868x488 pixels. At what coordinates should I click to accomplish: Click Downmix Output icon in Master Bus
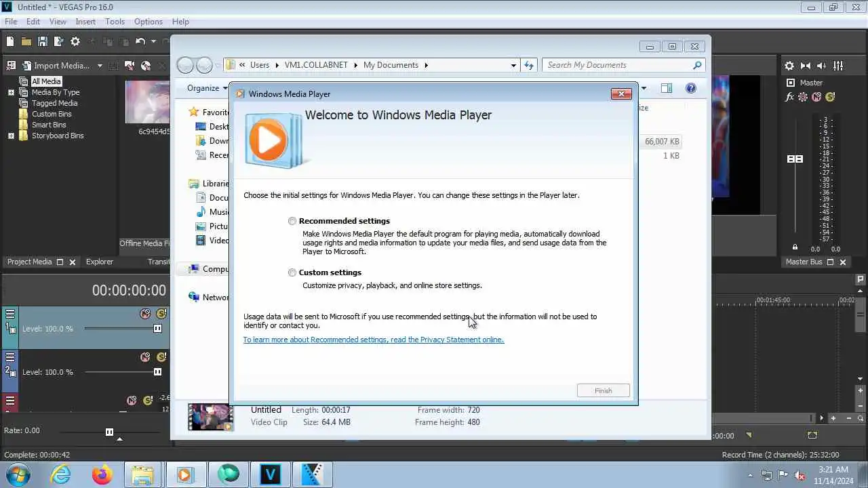[806, 66]
